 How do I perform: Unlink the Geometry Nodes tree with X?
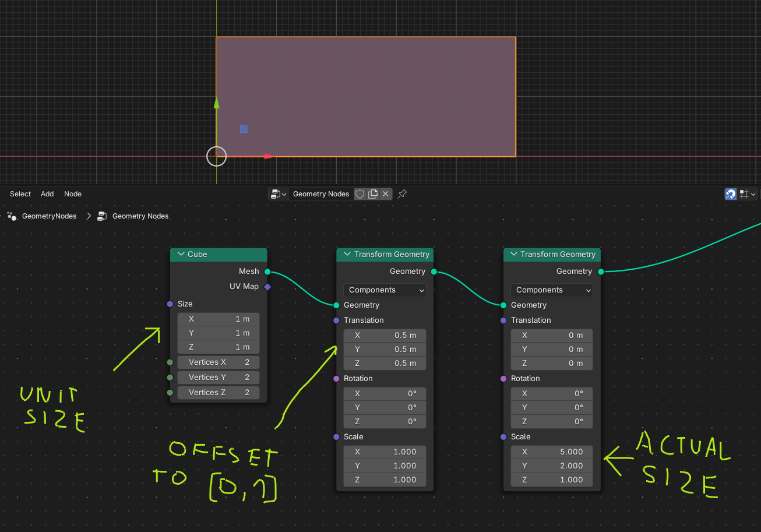click(x=385, y=194)
